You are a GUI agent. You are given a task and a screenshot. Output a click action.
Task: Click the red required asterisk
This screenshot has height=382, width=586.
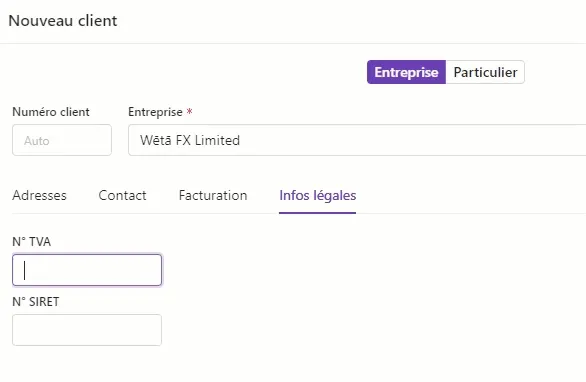(189, 111)
